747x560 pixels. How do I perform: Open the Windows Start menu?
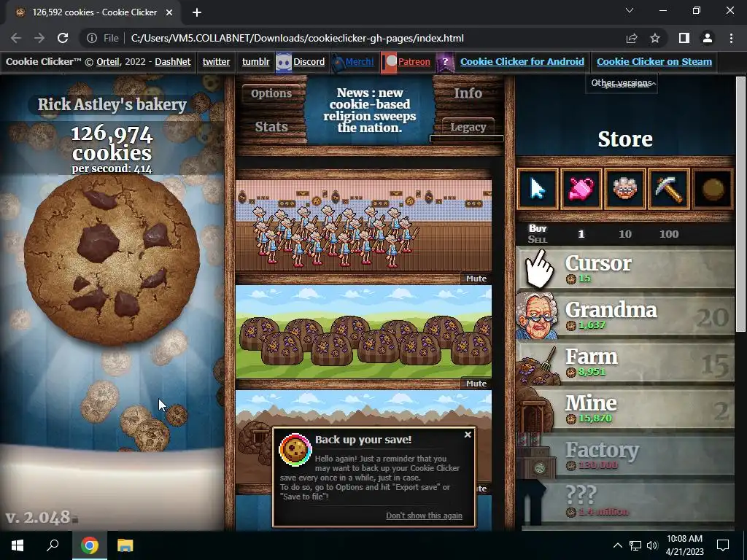[18, 545]
